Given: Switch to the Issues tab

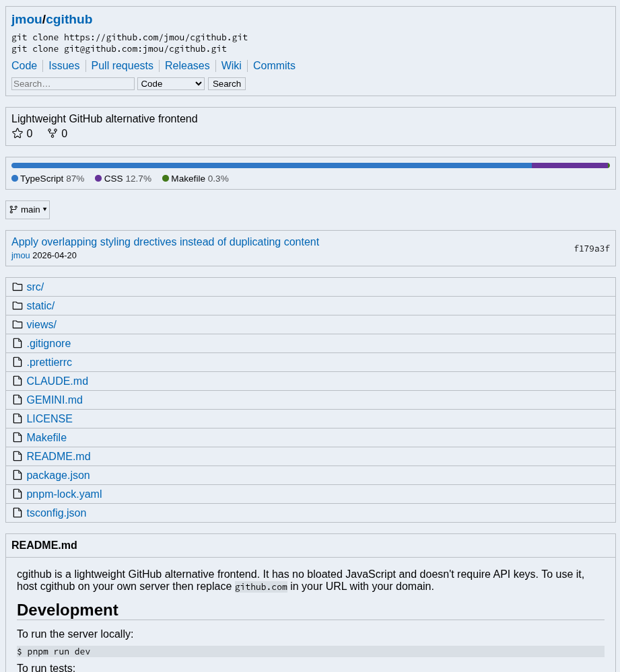Looking at the screenshot, I should (x=64, y=65).
